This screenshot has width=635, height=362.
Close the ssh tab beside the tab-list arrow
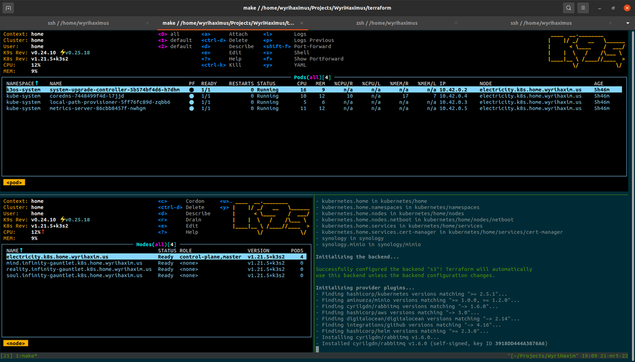click(x=610, y=23)
